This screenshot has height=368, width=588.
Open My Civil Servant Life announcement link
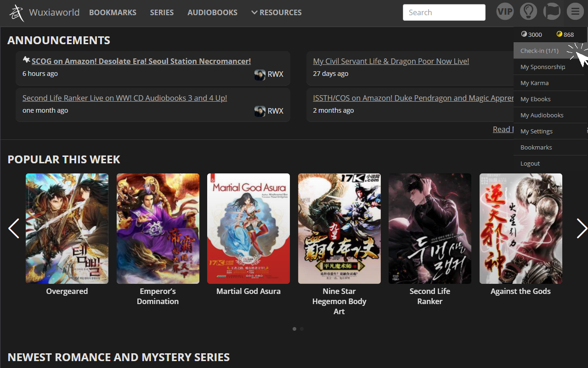pos(391,61)
